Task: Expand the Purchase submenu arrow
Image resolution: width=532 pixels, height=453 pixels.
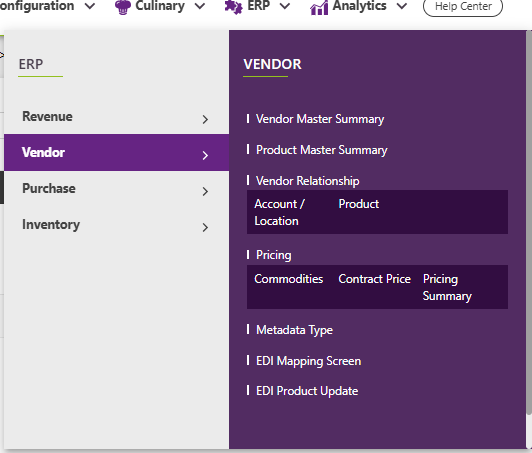Action: [x=205, y=191]
